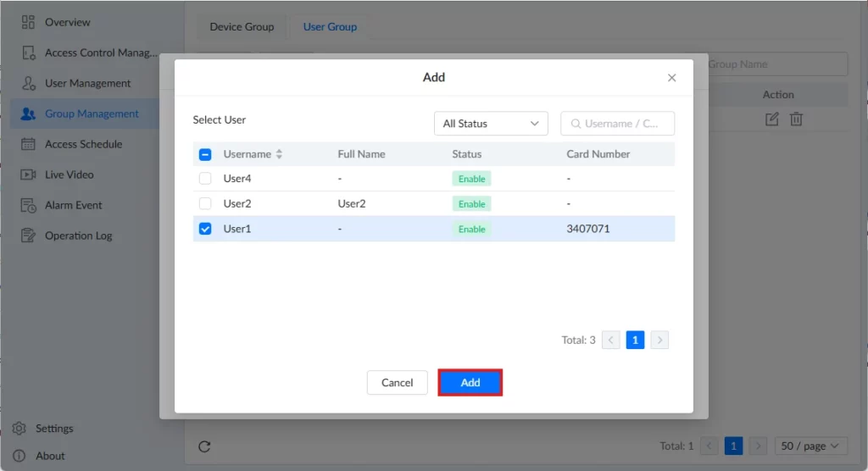Click card number 3407071

588,229
